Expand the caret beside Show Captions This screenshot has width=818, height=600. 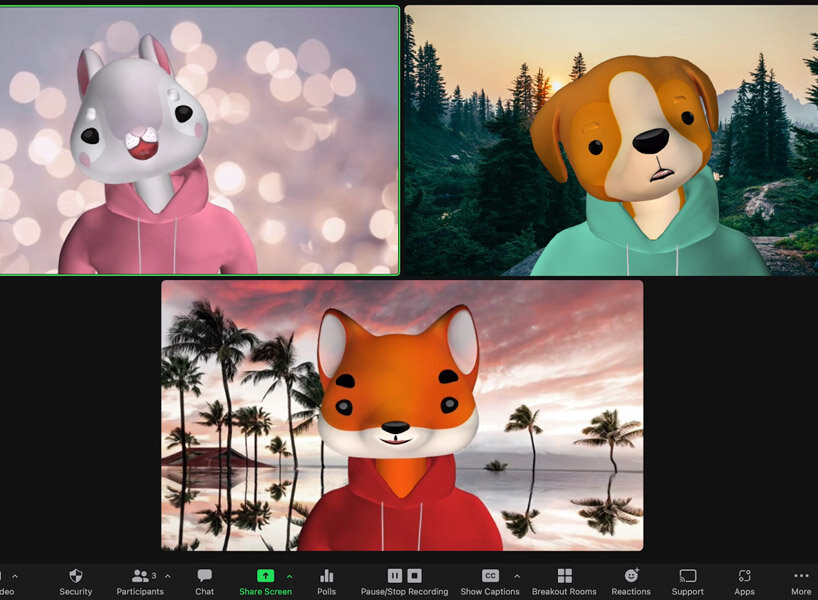(x=517, y=576)
